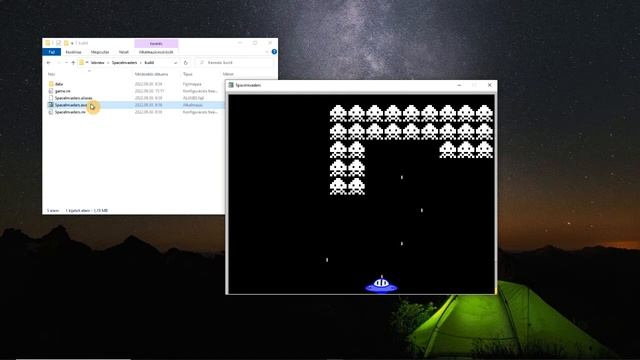Click the game window's black playfield area
The width and height of the screenshot is (640, 360).
pos(361,194)
